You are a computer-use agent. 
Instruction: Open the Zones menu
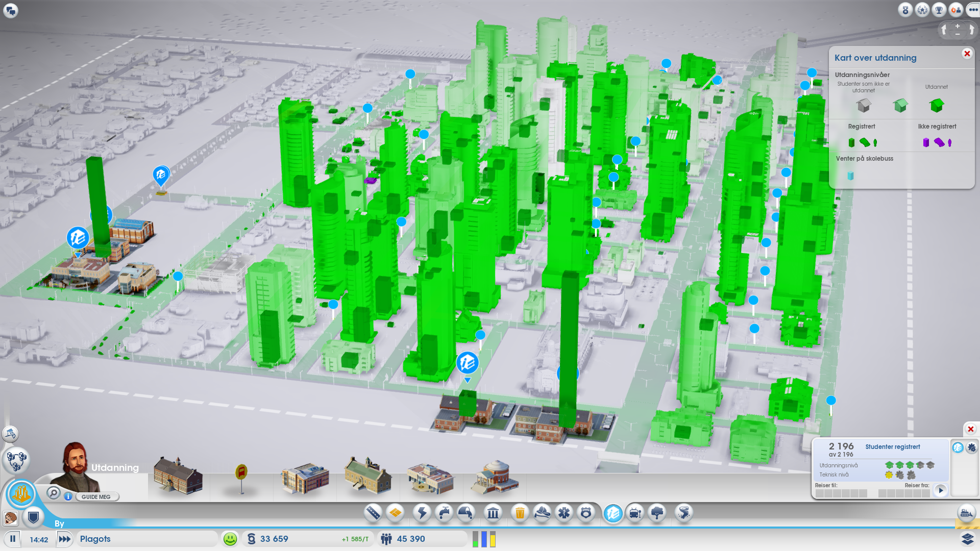396,513
